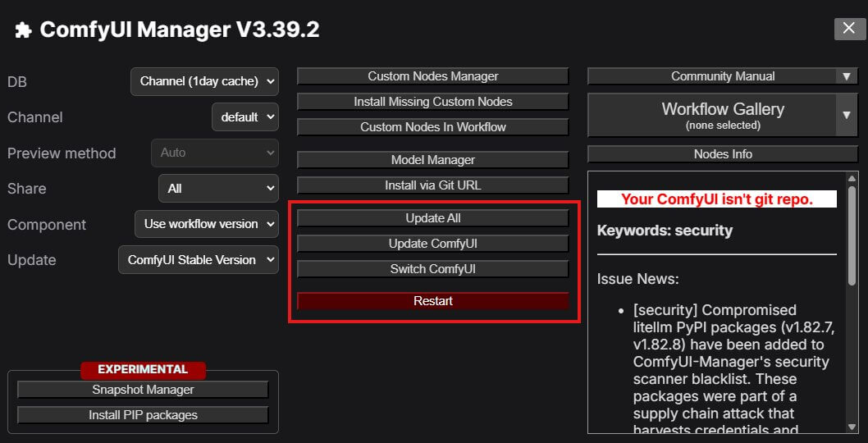
Task: Click the news panel scroll down arrow
Action: point(852,427)
